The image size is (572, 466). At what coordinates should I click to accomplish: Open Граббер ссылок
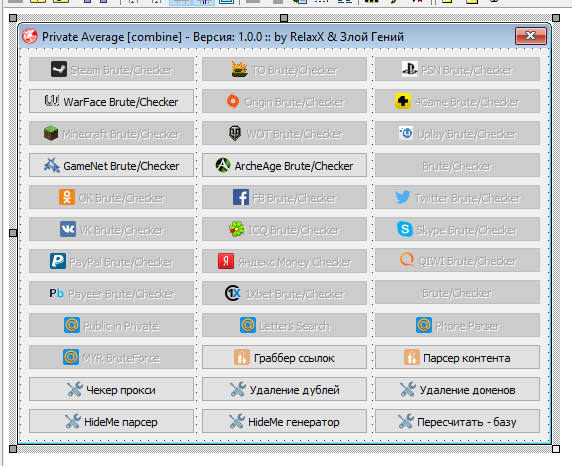[x=284, y=357]
